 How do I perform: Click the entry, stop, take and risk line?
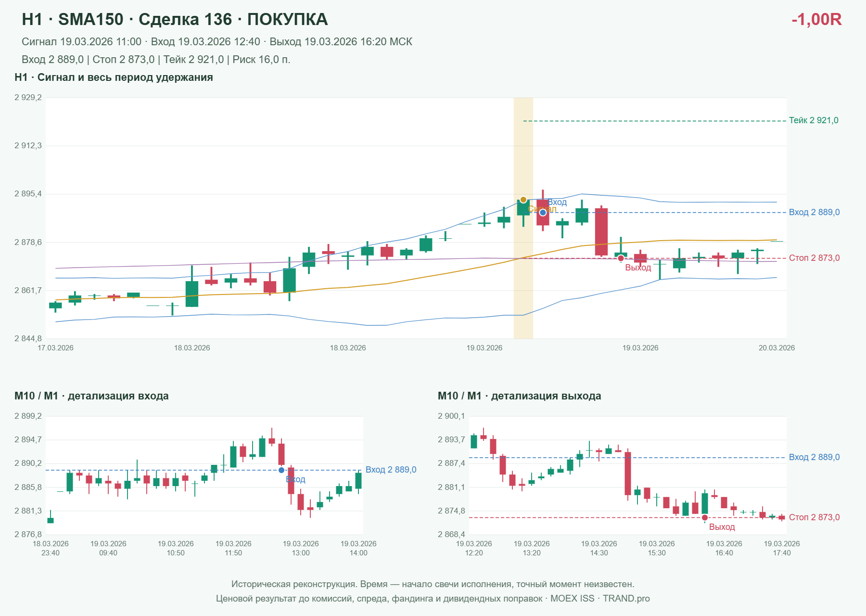click(x=156, y=60)
